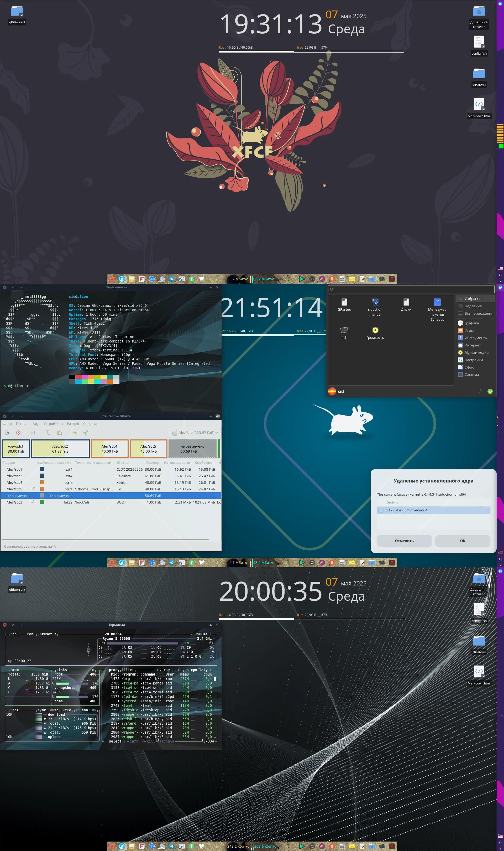Viewport: 504px width, 851px height.
Task: Click Отменить in the kernel removal dialog
Action: click(404, 541)
